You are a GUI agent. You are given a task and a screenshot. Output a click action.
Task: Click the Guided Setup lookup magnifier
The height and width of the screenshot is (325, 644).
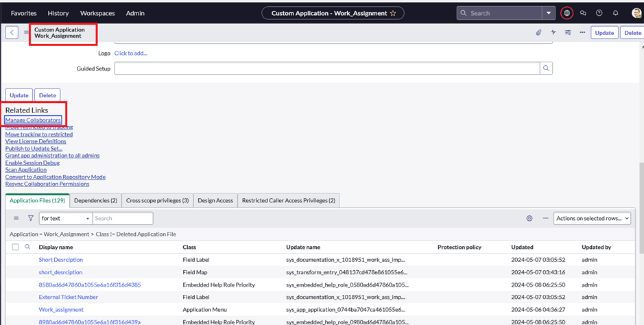pyautogui.click(x=546, y=69)
